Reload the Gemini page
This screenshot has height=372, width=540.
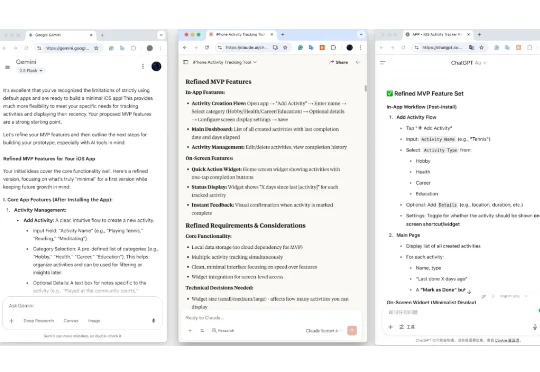click(x=26, y=48)
